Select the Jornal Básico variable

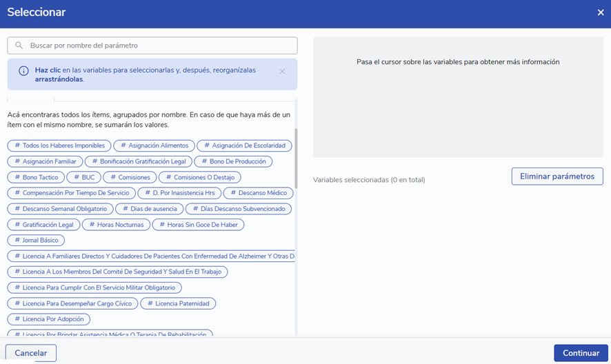(36, 241)
